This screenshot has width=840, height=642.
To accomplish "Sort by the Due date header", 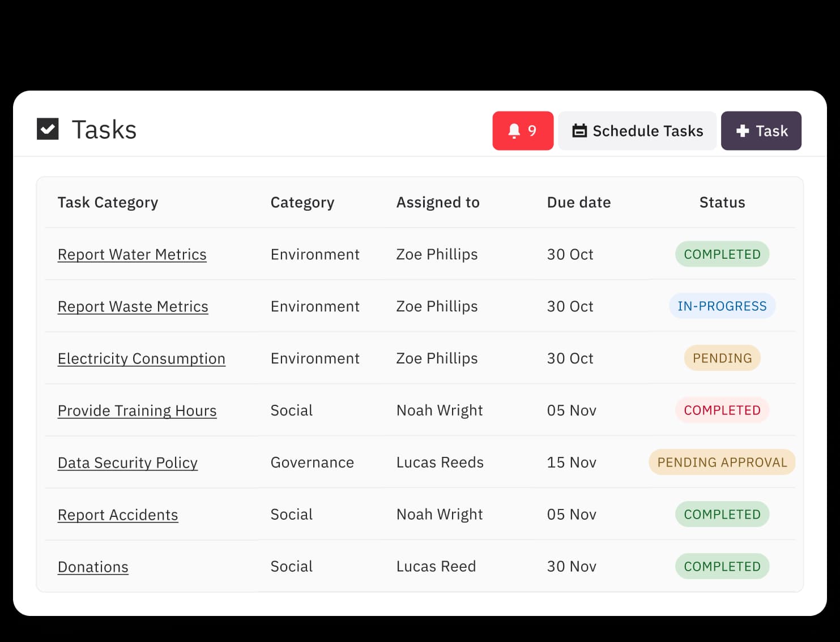I will [x=578, y=203].
